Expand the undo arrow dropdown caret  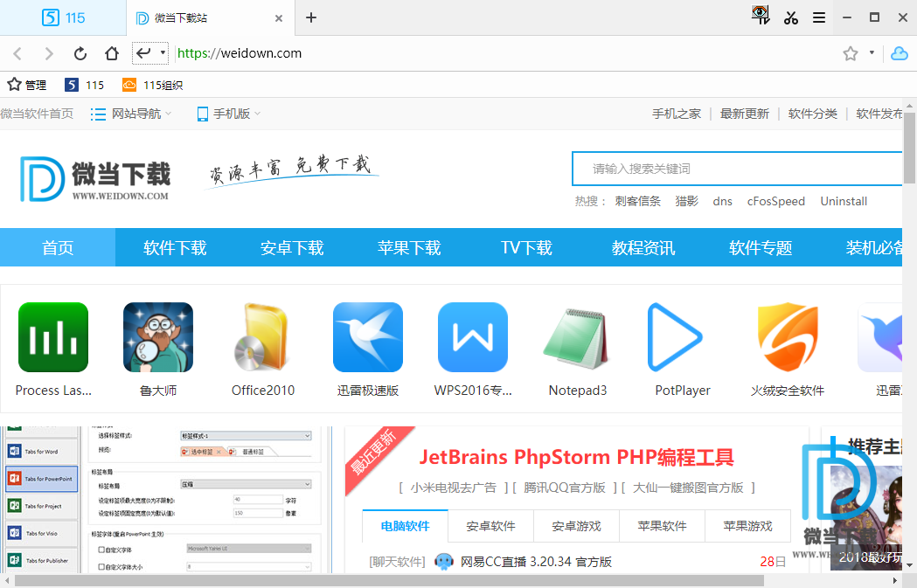tap(163, 52)
